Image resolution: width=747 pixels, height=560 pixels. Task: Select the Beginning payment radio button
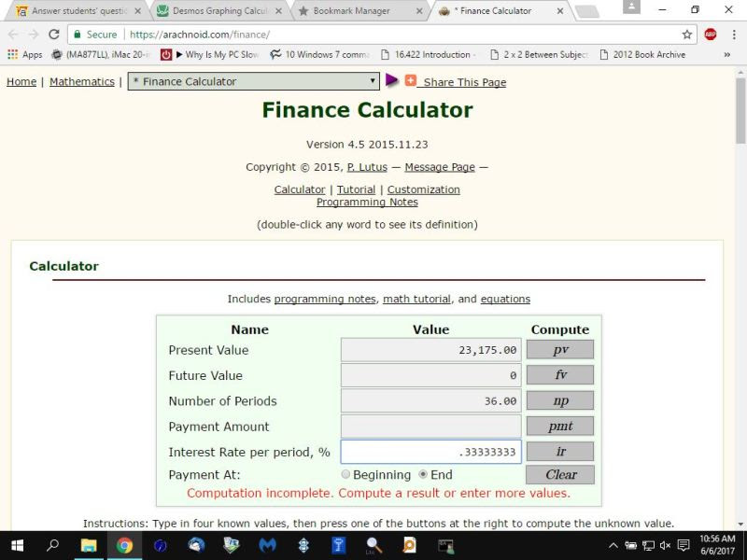pos(345,474)
